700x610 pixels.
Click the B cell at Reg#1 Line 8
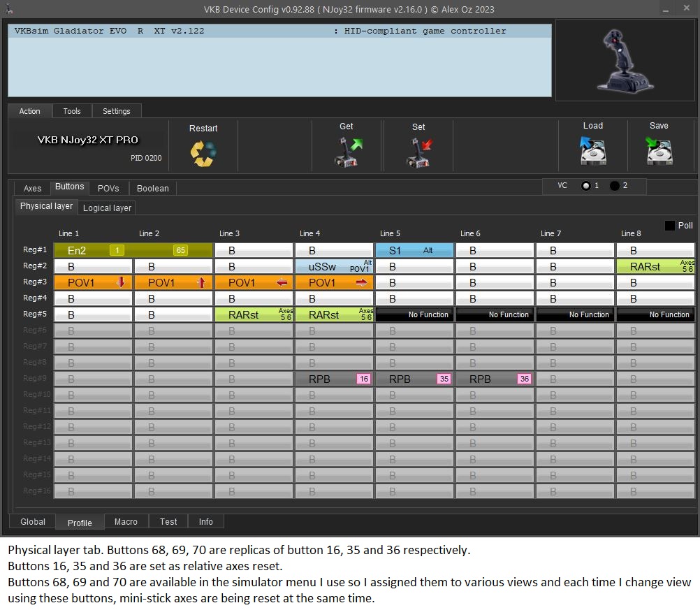click(x=655, y=251)
